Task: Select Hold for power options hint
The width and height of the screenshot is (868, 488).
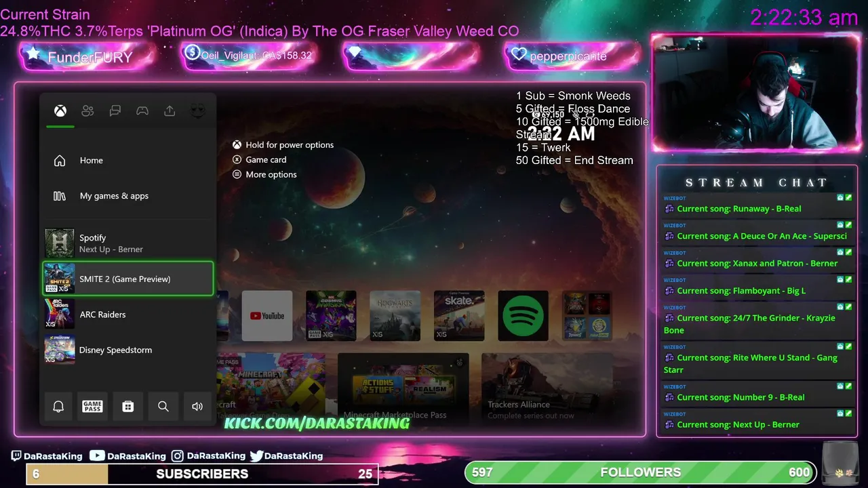Action: coord(283,145)
